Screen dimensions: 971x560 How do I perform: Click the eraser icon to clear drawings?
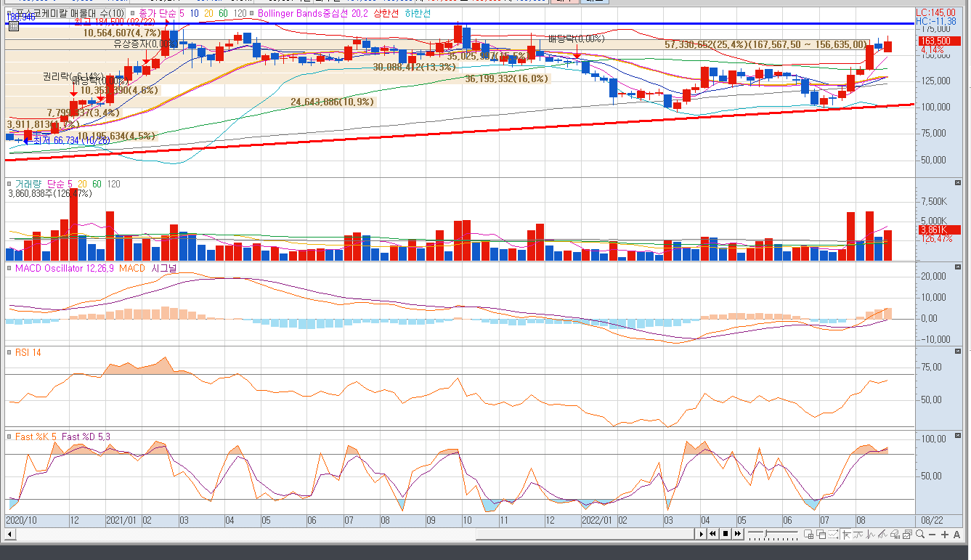pos(895,534)
